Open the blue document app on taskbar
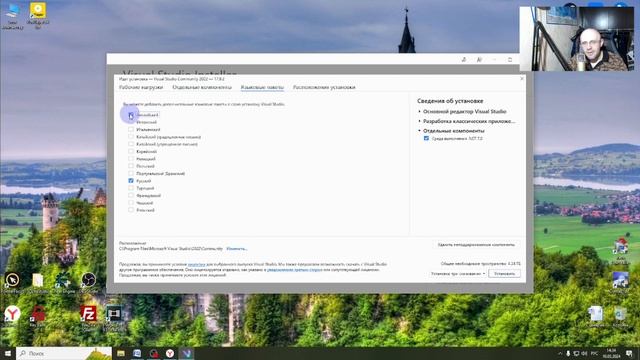The width and height of the screenshot is (640, 360). coord(137,353)
